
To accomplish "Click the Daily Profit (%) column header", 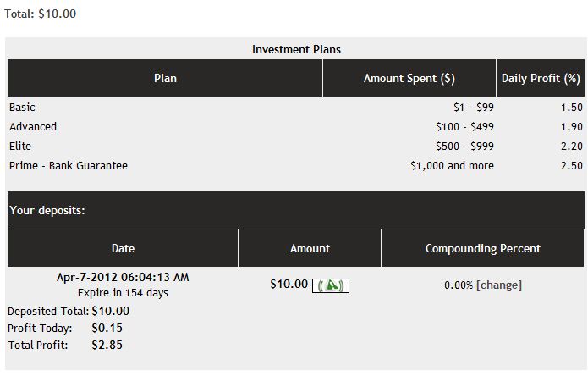I will [540, 79].
